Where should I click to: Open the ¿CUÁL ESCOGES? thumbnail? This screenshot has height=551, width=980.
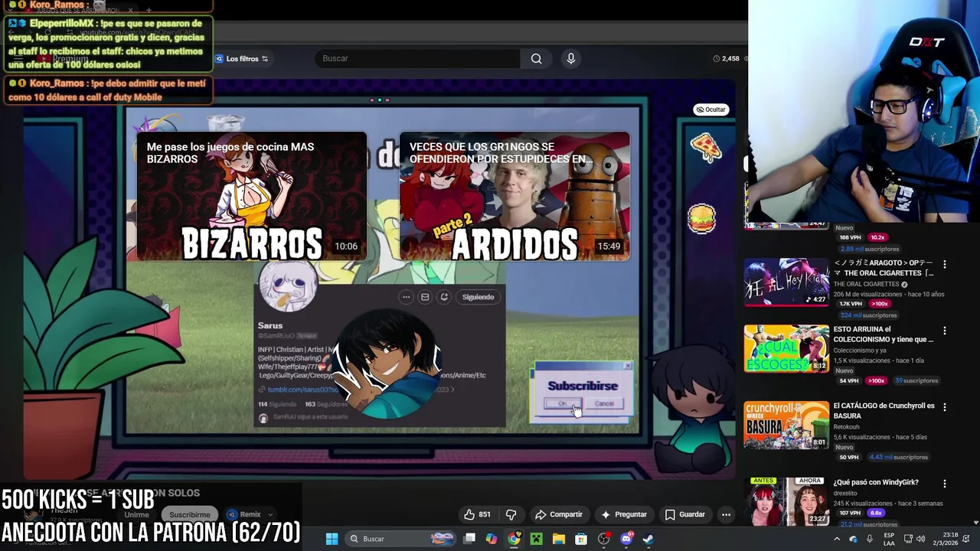point(786,349)
